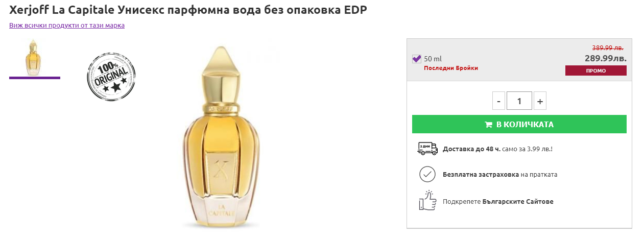Image resolution: width=644 pixels, height=237 pixels.
Task: Add product with В КОЛИЧКАТА button
Action: point(519,124)
